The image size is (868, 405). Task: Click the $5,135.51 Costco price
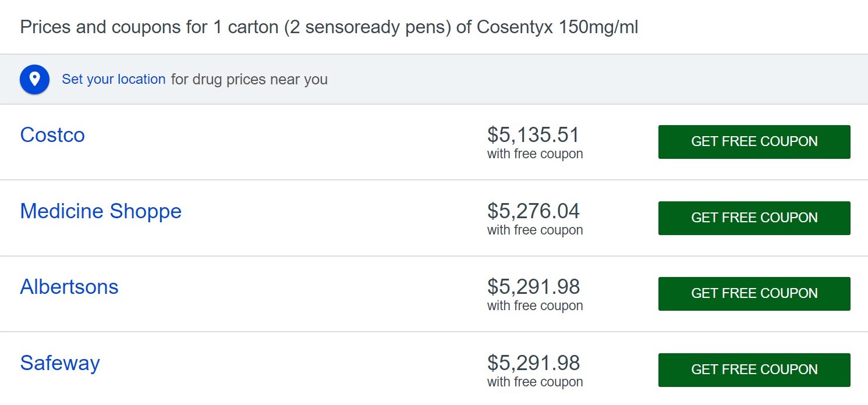[533, 135]
